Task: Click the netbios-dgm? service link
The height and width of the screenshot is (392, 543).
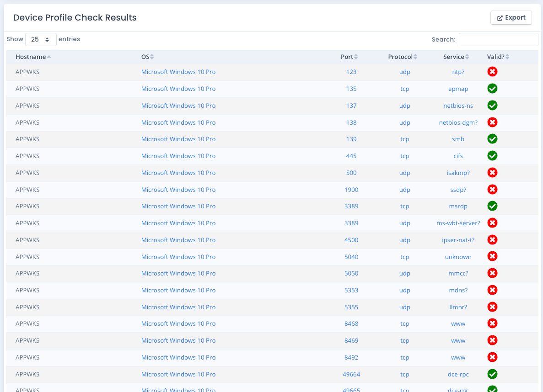Action: pos(458,123)
